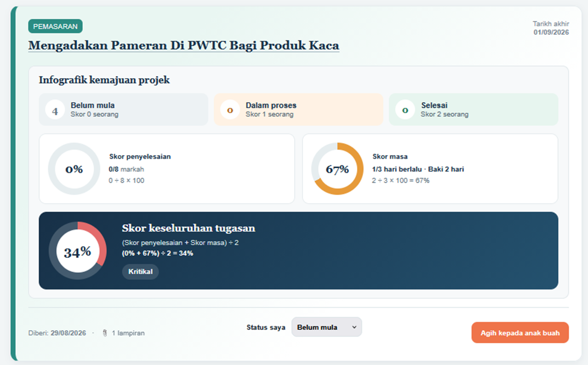588x365 pixels.
Task: Click the 'Tarikh akhir' label
Action: (x=551, y=24)
